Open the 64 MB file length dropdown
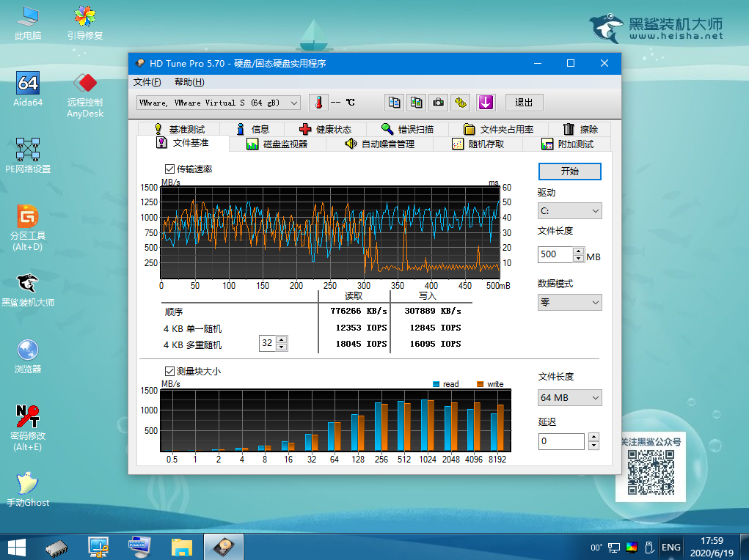 [569, 398]
